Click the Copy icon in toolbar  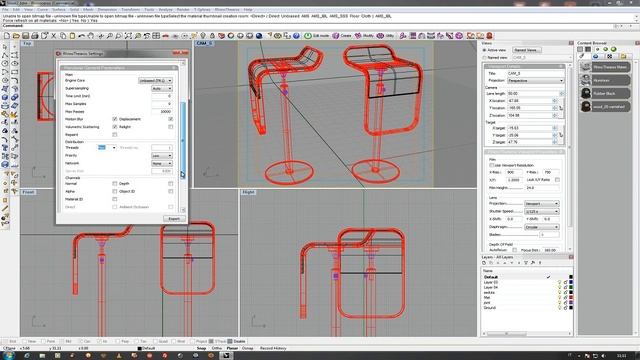[63, 36]
